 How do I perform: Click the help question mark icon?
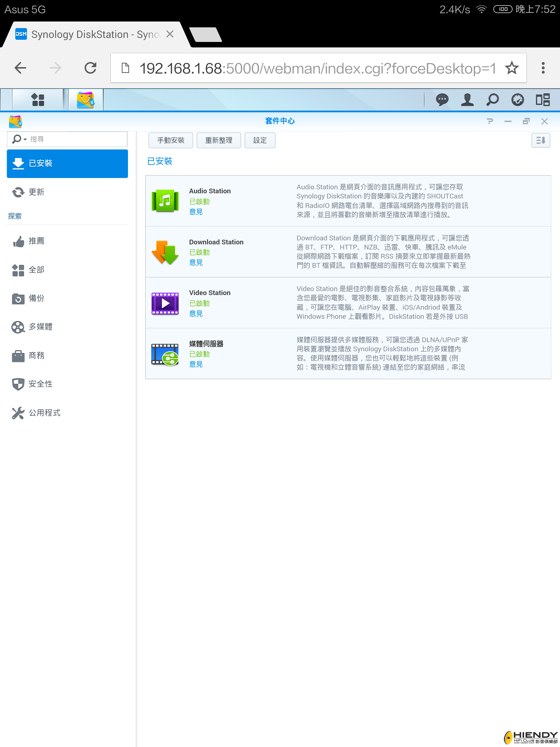coord(490,121)
